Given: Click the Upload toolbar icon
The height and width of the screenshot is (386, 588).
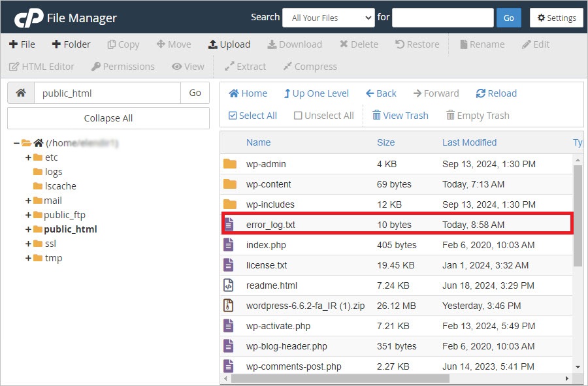Looking at the screenshot, I should [x=212, y=44].
